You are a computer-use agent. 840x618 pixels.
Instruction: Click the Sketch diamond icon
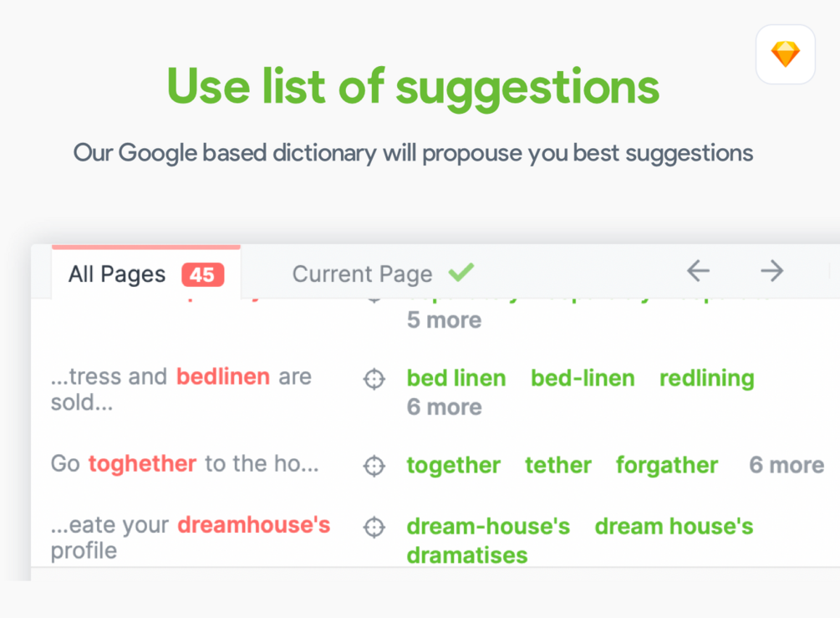(x=785, y=54)
